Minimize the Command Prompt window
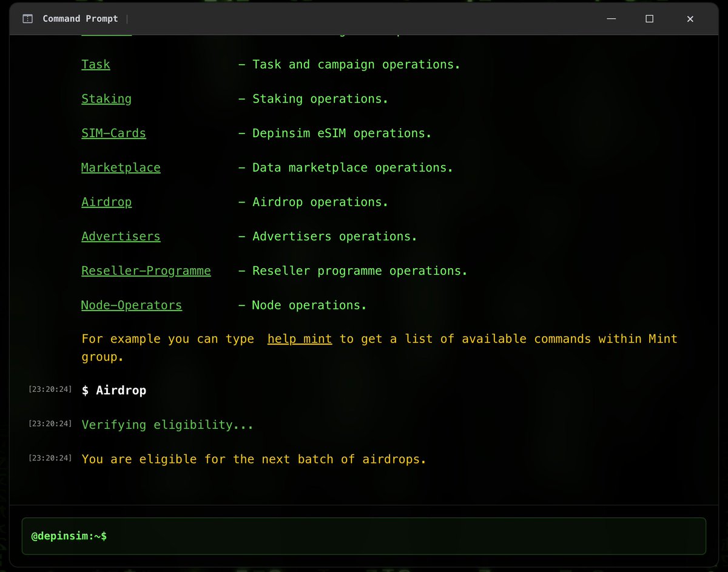Image resolution: width=728 pixels, height=572 pixels. click(x=611, y=19)
